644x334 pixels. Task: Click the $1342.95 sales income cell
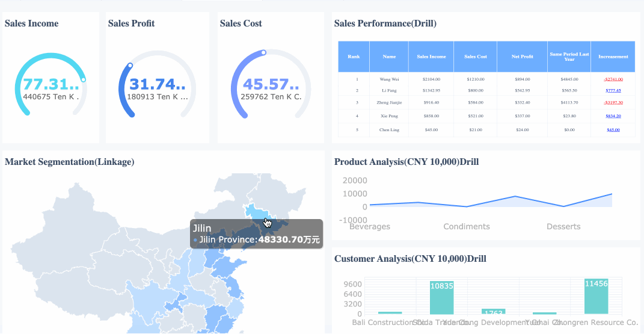(x=431, y=90)
